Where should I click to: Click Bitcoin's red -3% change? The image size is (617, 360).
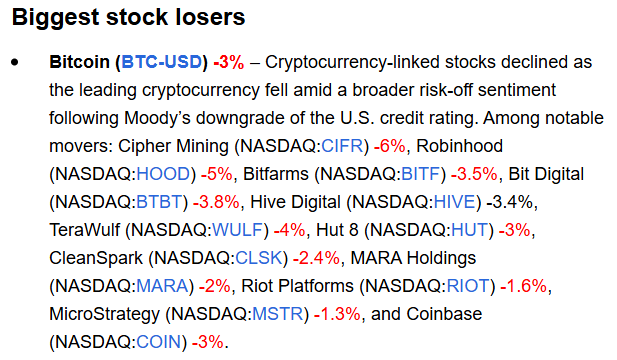coord(229,62)
